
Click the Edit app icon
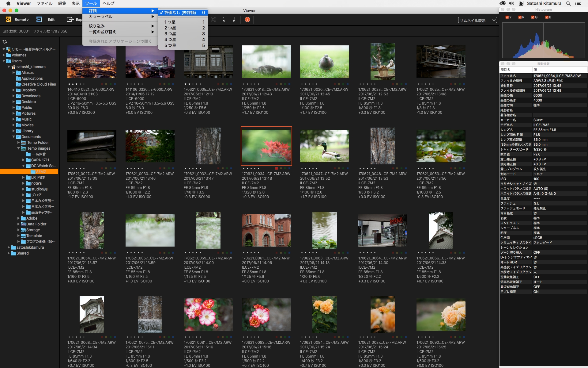click(39, 19)
